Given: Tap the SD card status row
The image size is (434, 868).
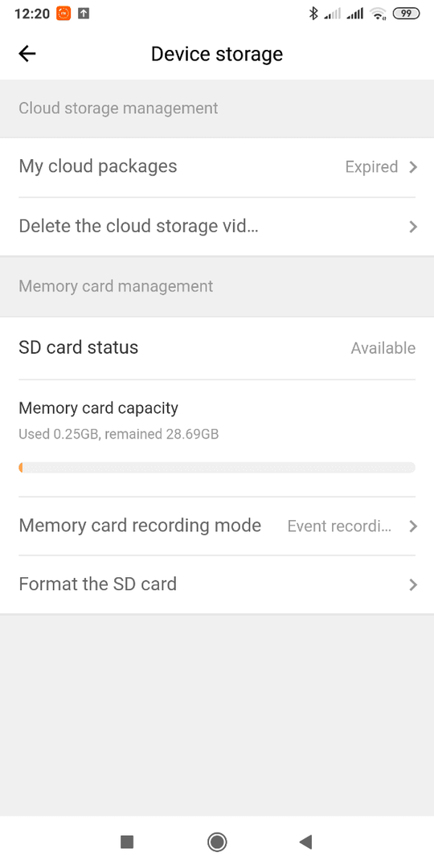Looking at the screenshot, I should coord(217,348).
